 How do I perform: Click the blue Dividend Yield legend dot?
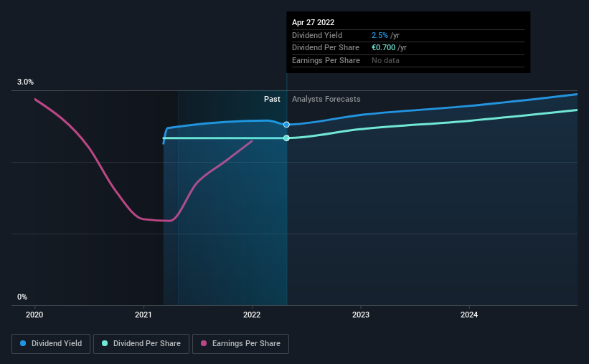23,343
